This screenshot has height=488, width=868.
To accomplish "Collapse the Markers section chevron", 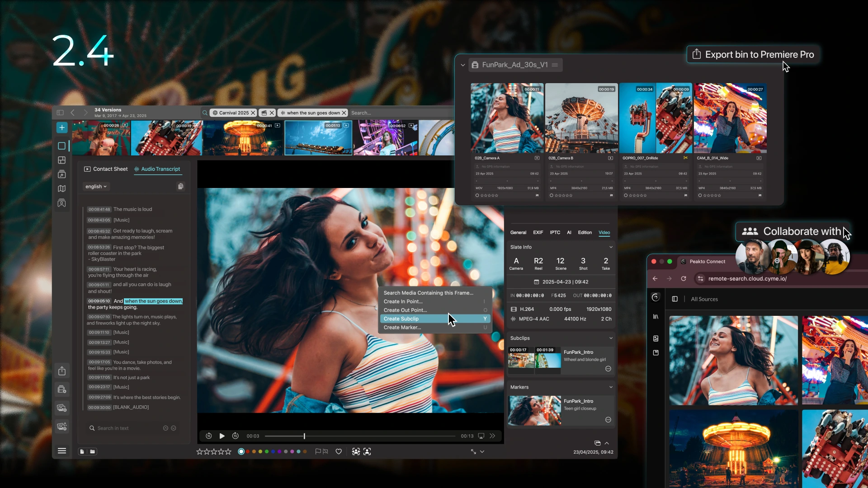I will click(x=611, y=387).
